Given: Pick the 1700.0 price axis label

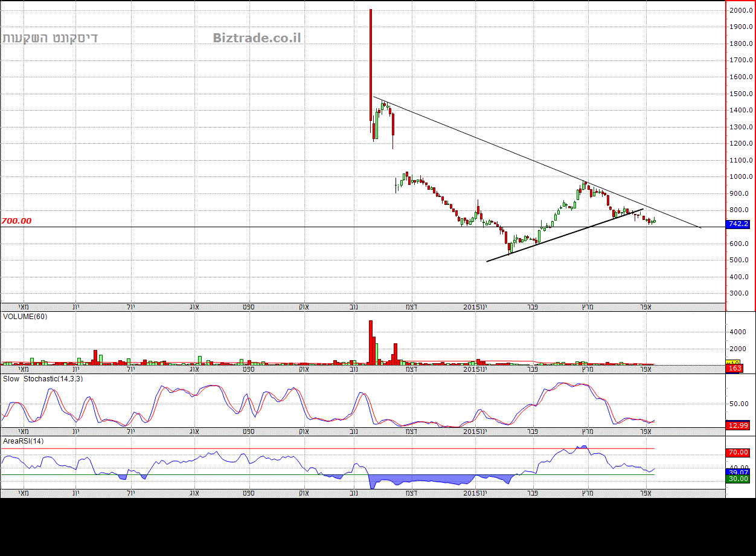Looking at the screenshot, I should [741, 60].
